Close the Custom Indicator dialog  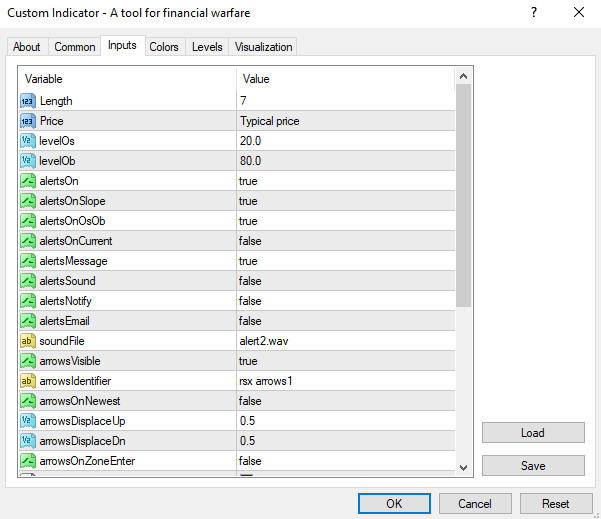579,13
